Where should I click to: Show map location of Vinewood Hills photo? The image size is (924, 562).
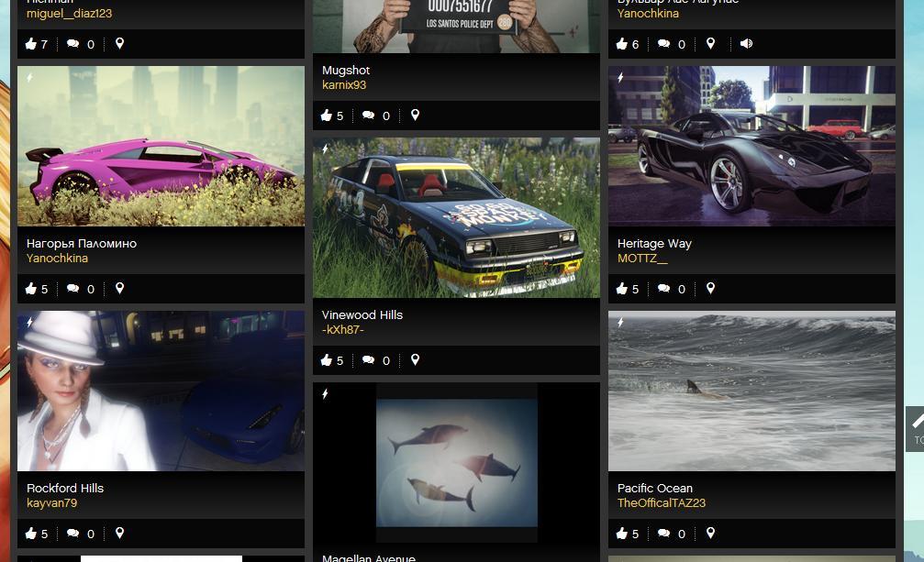(x=415, y=360)
